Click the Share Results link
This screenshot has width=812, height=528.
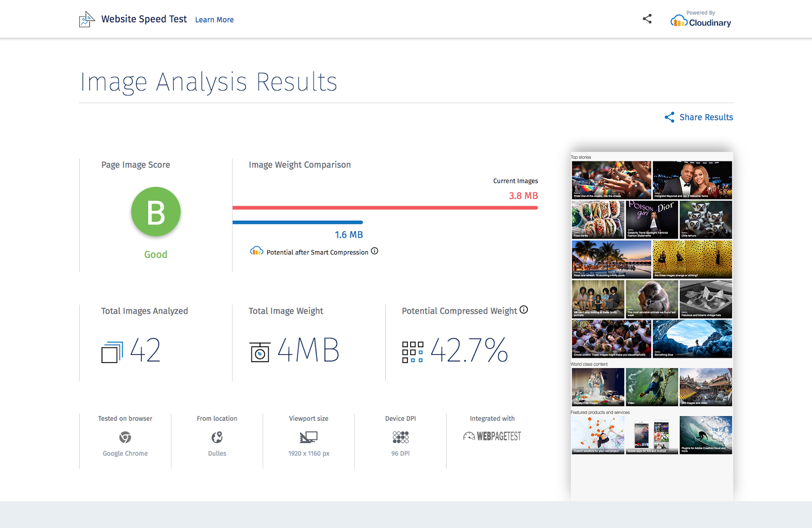point(705,117)
